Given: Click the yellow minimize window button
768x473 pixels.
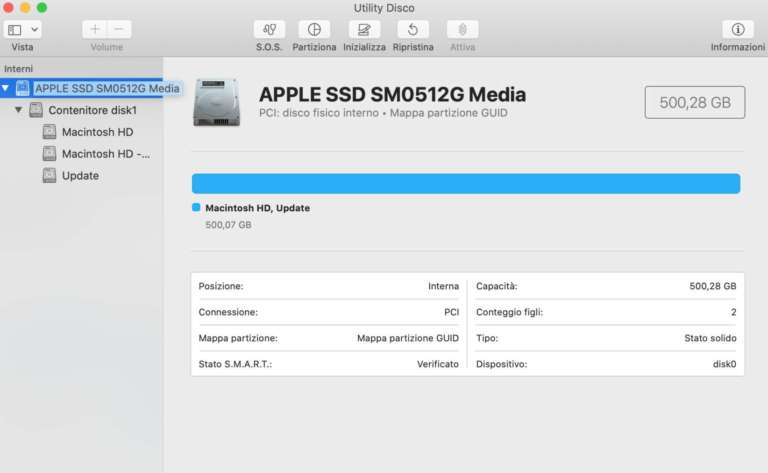Looking at the screenshot, I should click(x=25, y=7).
